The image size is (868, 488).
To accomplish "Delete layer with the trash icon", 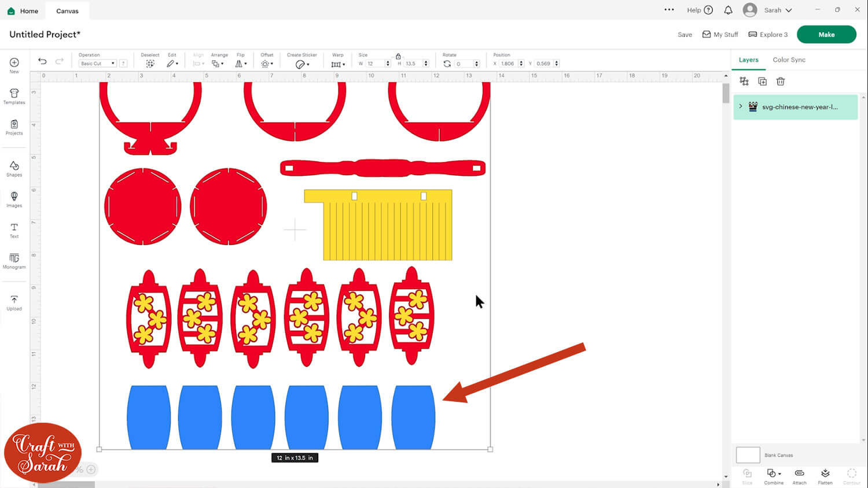I will pyautogui.click(x=781, y=82).
